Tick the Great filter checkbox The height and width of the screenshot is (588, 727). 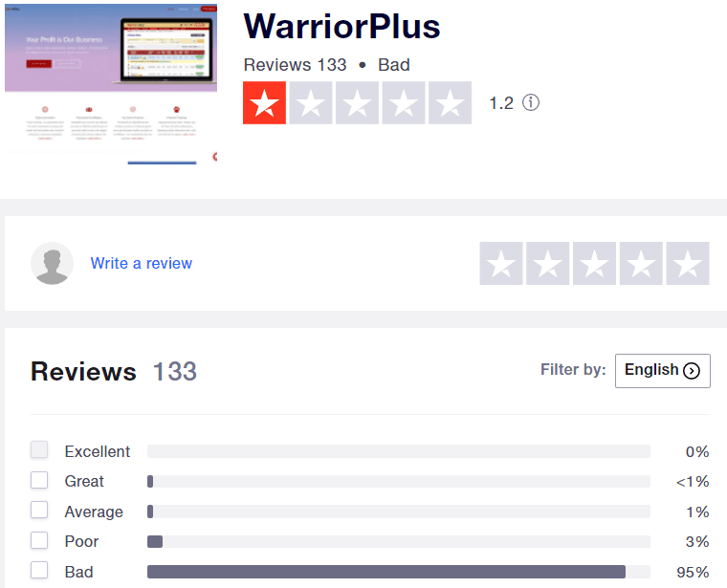(x=39, y=480)
